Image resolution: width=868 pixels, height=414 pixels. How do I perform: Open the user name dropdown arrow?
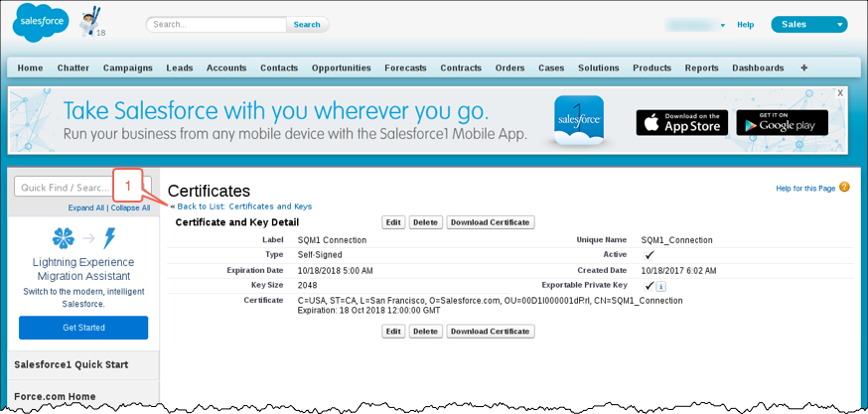coord(722,26)
